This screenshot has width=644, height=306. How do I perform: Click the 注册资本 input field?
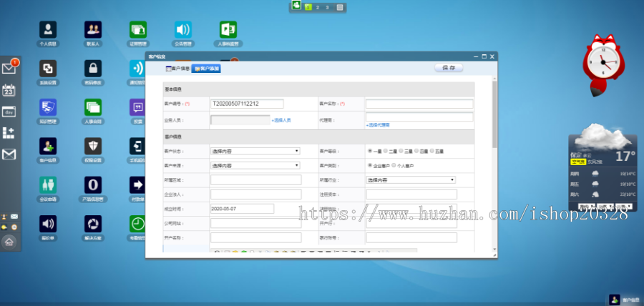point(411,194)
